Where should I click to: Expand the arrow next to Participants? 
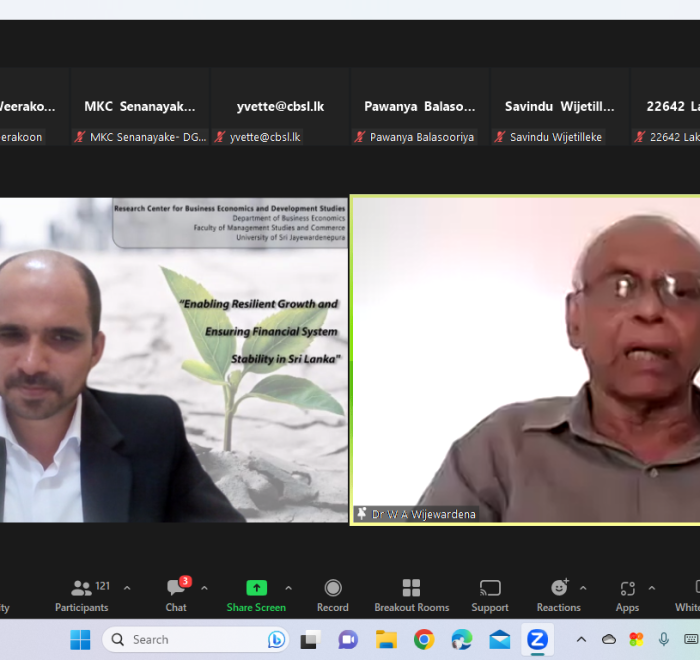click(127, 588)
